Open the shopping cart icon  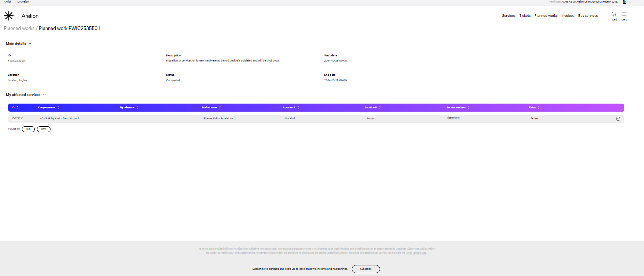(614, 14)
